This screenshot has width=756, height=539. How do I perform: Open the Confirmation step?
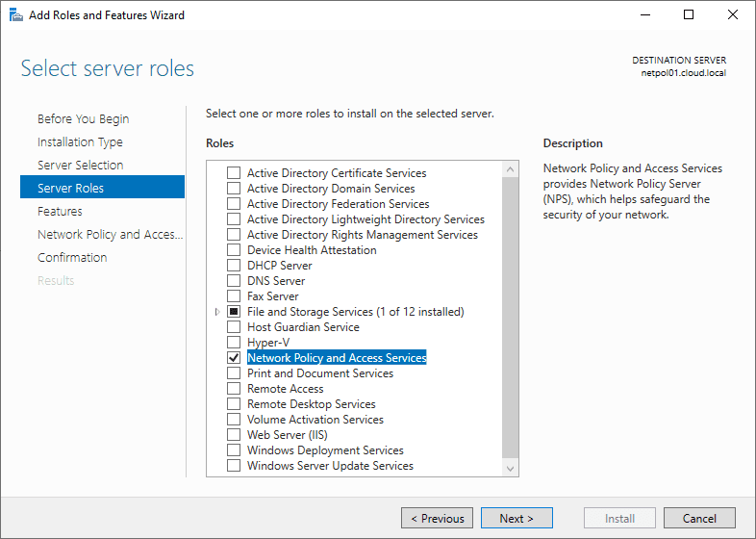72,258
